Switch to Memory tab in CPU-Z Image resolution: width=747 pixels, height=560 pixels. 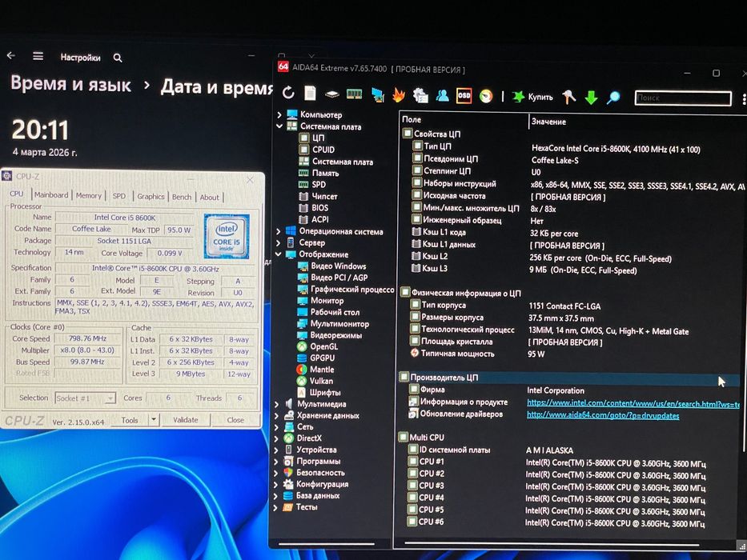tap(89, 195)
